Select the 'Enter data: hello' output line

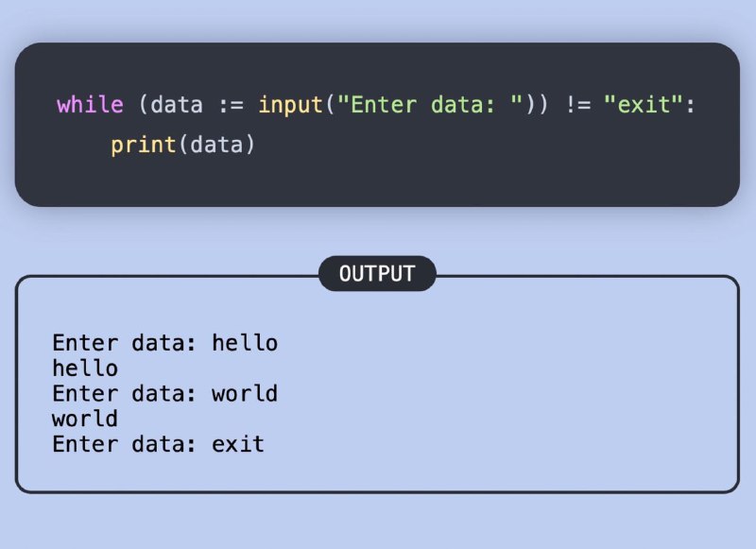click(164, 343)
